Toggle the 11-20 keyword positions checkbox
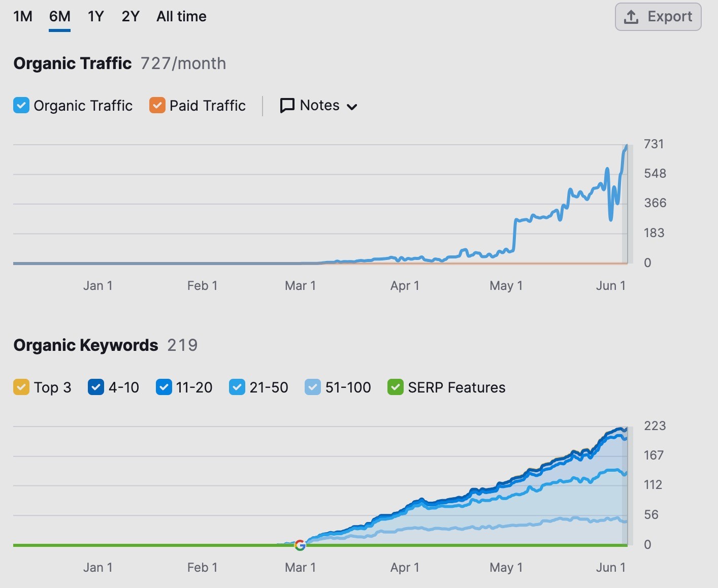Viewport: 718px width, 588px height. (164, 387)
